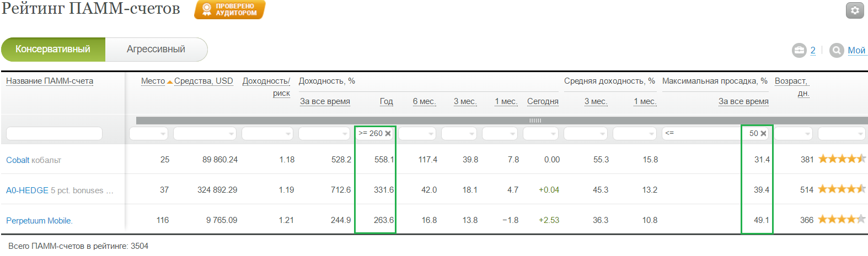This screenshot has width=868, height=256.
Task: Open the A0-HEDGE account link
Action: [x=27, y=190]
